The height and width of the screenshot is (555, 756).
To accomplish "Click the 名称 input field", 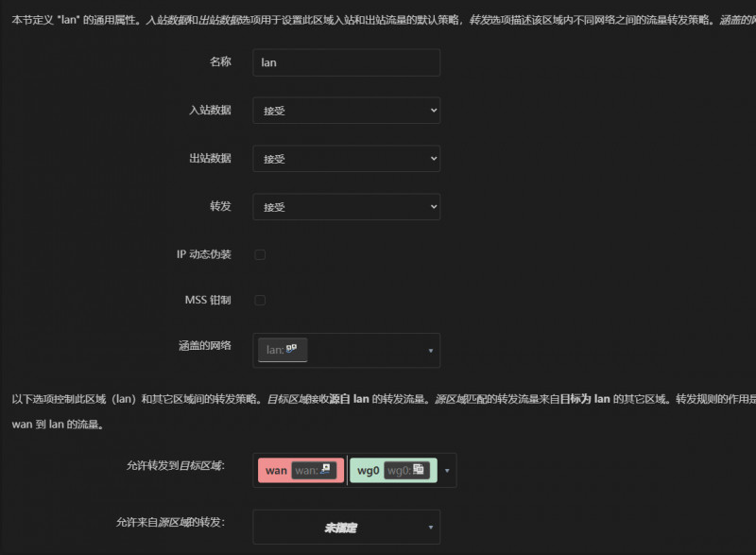I will (x=346, y=62).
